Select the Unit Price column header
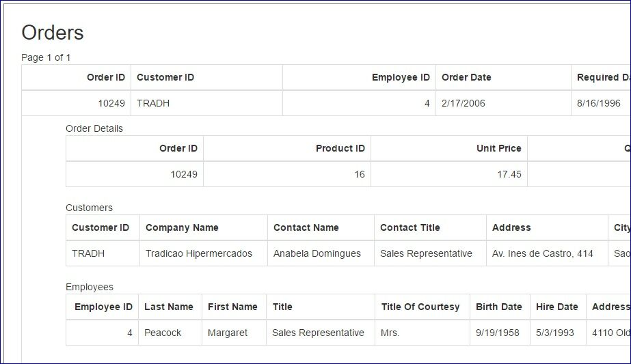This screenshot has width=631, height=364. coord(498,148)
